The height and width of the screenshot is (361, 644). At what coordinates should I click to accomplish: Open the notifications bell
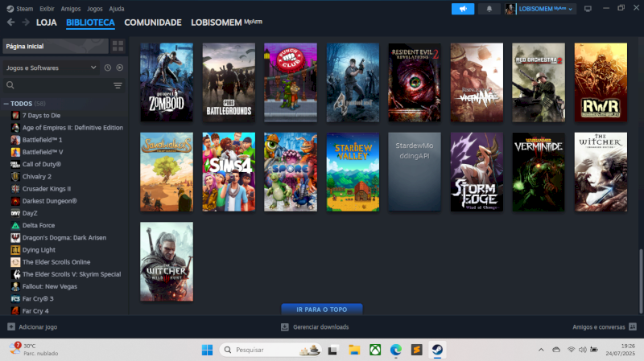point(489,9)
